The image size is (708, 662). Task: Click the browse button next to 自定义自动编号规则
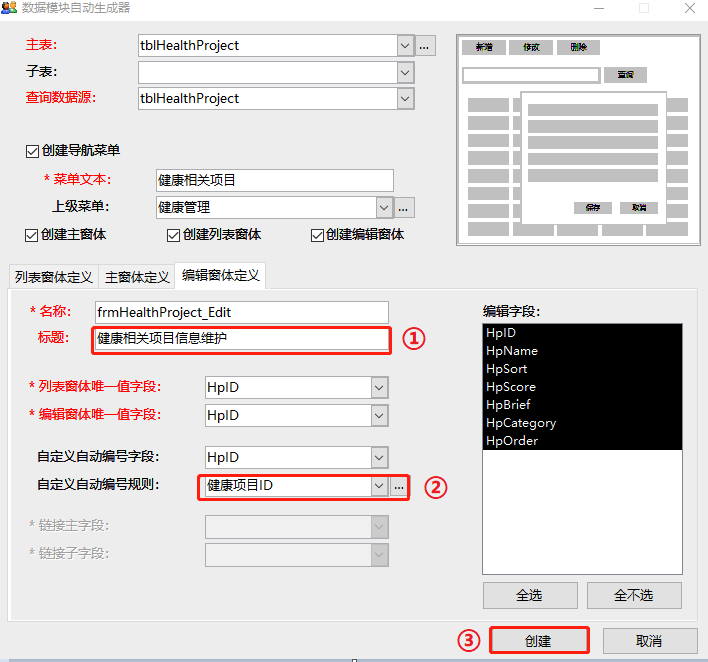click(399, 486)
